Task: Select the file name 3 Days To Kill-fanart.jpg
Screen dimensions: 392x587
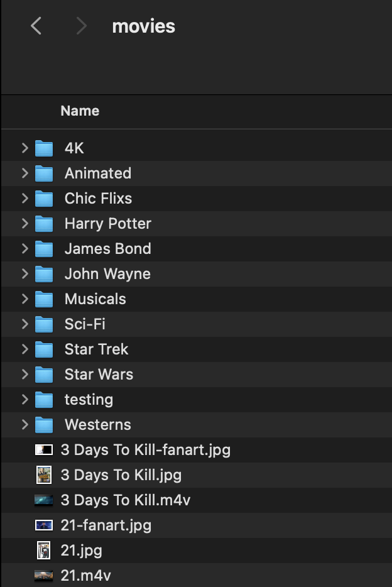Action: tap(146, 450)
